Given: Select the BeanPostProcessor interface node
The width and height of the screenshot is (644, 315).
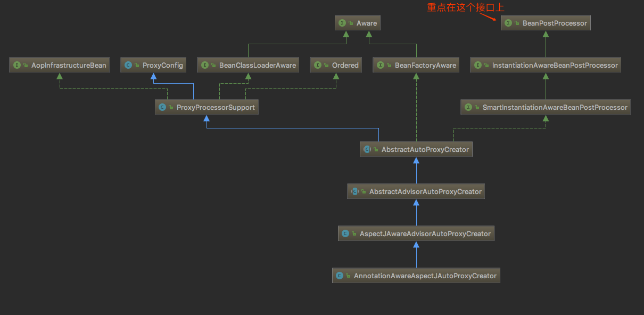Looking at the screenshot, I should [546, 23].
